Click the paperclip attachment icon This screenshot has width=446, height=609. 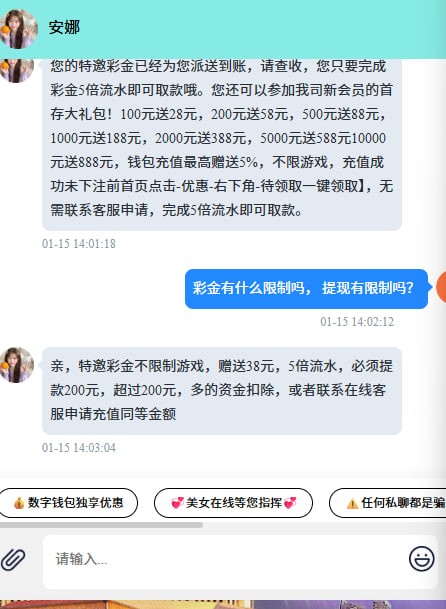coord(13,560)
